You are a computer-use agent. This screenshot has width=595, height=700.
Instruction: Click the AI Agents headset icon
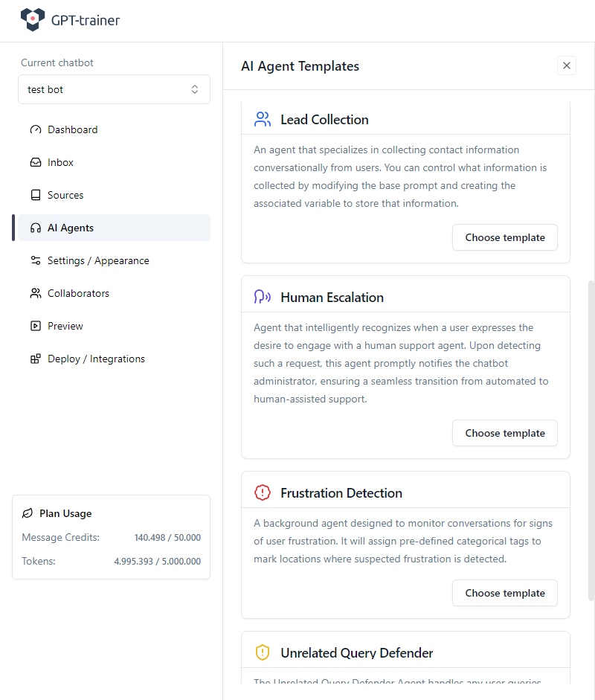point(36,228)
